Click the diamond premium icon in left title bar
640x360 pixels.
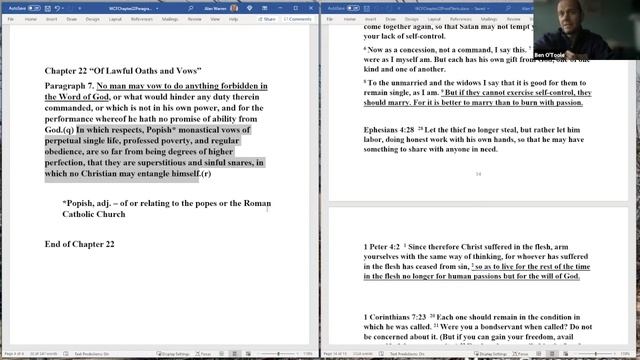pos(249,8)
